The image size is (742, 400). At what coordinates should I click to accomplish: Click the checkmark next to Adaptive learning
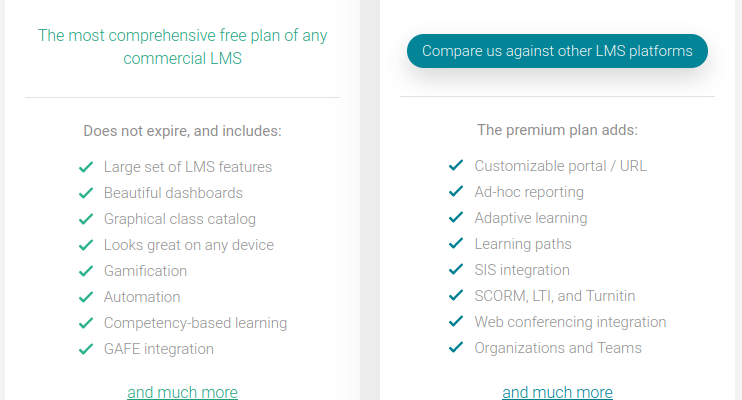[x=456, y=217]
